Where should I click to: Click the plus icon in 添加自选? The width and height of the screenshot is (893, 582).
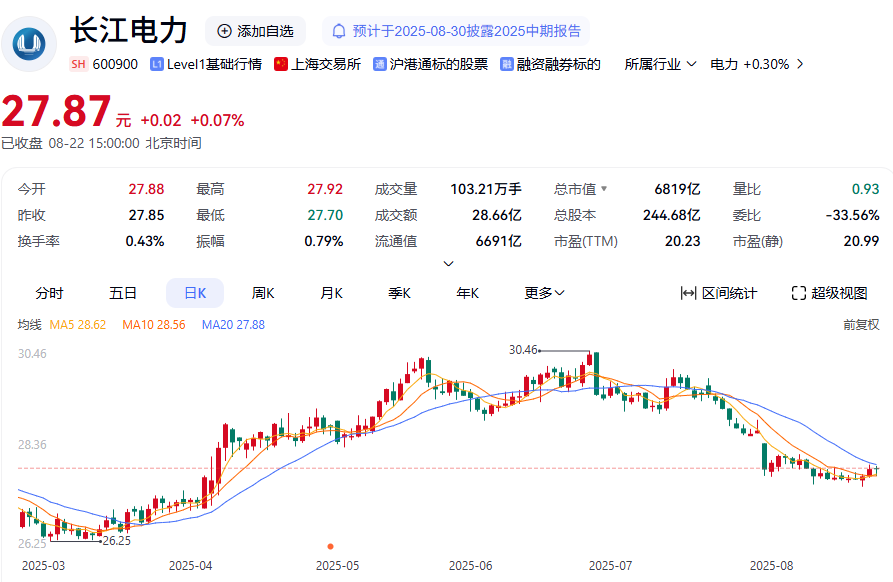[224, 31]
